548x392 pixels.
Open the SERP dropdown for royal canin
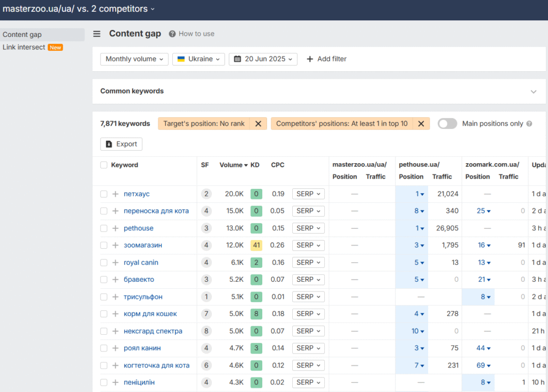[x=308, y=262]
